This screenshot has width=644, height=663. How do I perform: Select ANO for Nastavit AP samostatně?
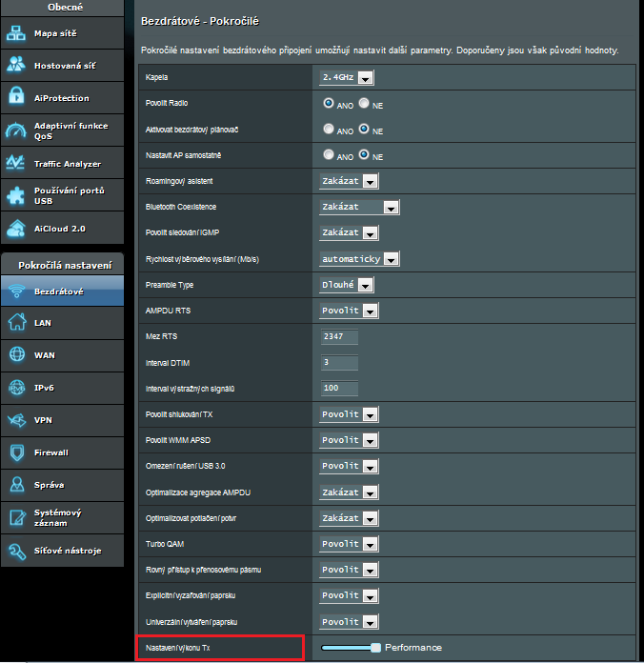[x=328, y=154]
